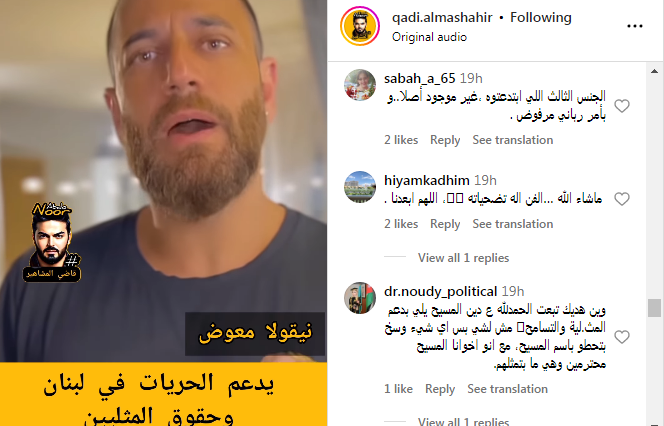
Task: Open hiyamkadhim's avatar
Action: click(x=360, y=187)
